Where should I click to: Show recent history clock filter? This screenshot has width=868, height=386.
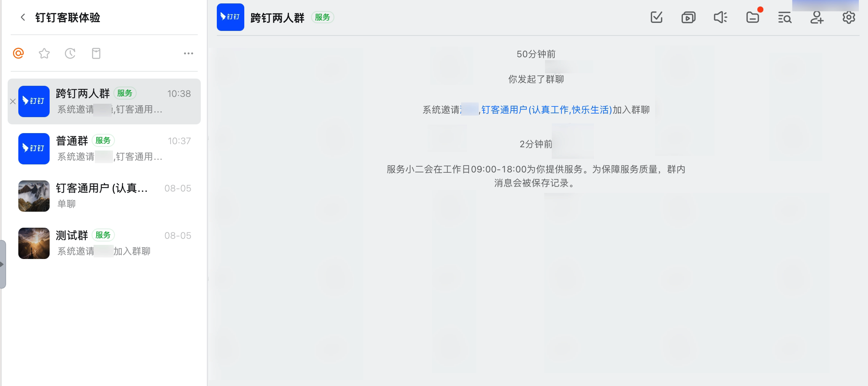(x=70, y=53)
